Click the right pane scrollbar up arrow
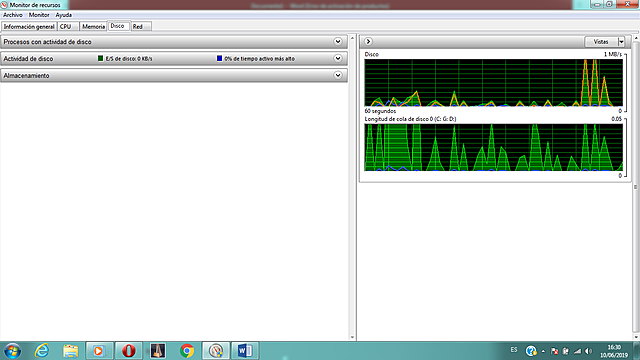Screen dimensions: 640x360 click(636, 38)
